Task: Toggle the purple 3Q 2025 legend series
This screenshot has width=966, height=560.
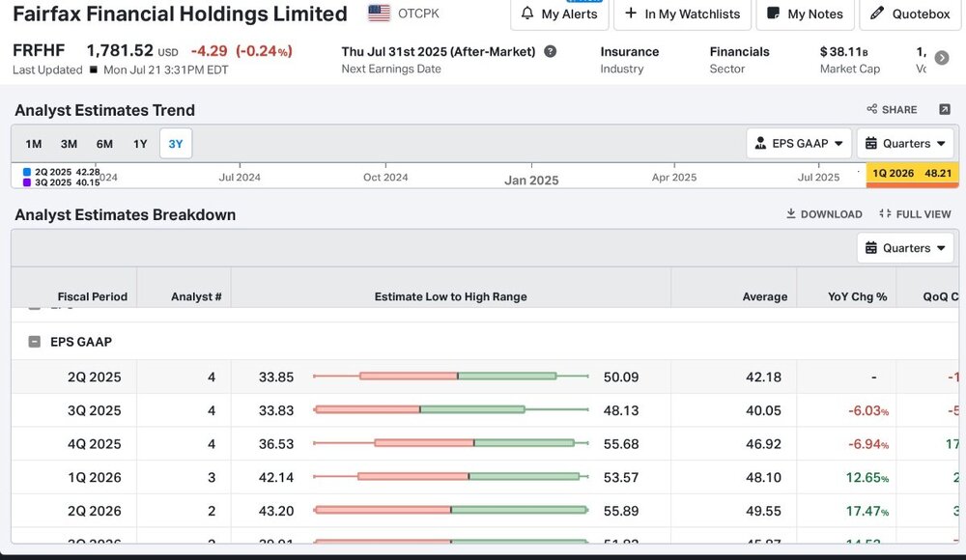Action: (x=60, y=182)
